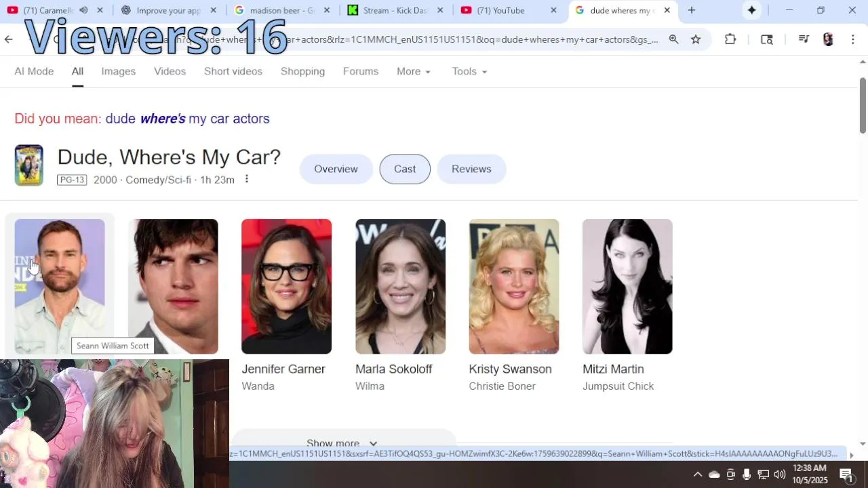
Task: Close the madison beer tab
Action: [327, 10]
